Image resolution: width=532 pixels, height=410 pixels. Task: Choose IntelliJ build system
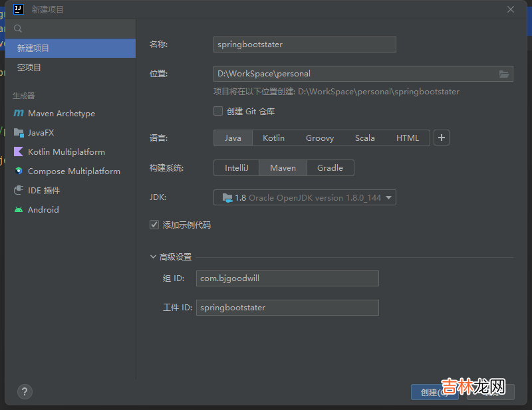(x=236, y=168)
